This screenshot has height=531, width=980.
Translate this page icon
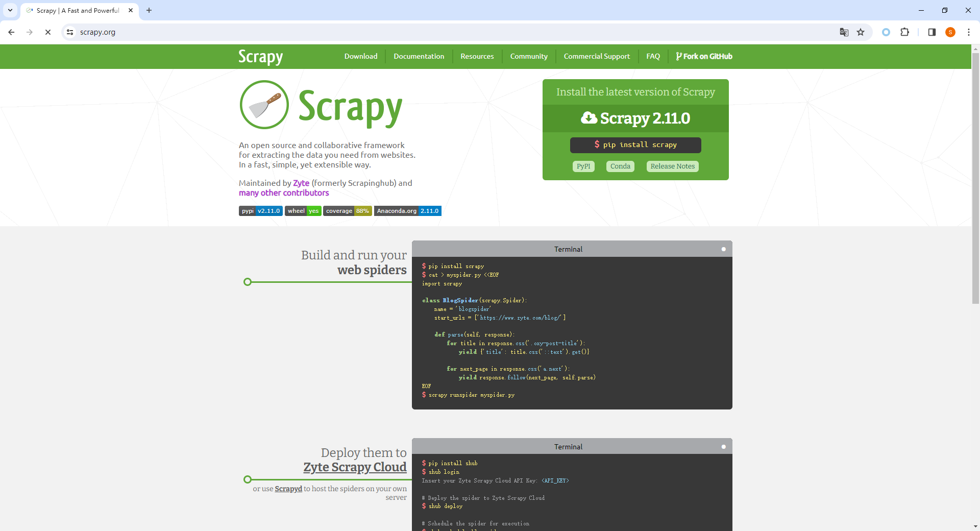point(844,32)
